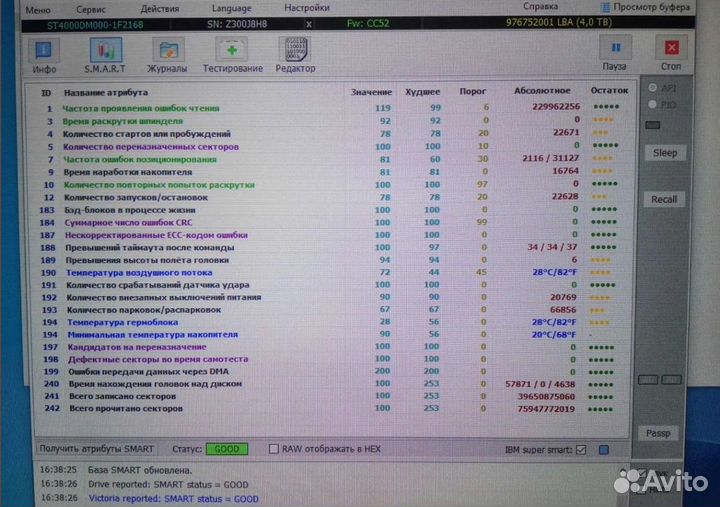
Task: Expand the Language menu
Action: coord(232,7)
